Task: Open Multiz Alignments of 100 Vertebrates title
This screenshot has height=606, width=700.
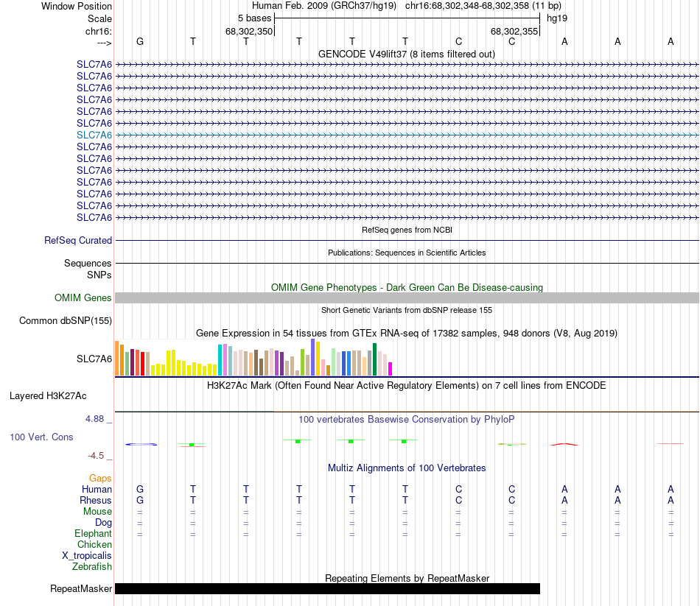Action: tap(407, 468)
